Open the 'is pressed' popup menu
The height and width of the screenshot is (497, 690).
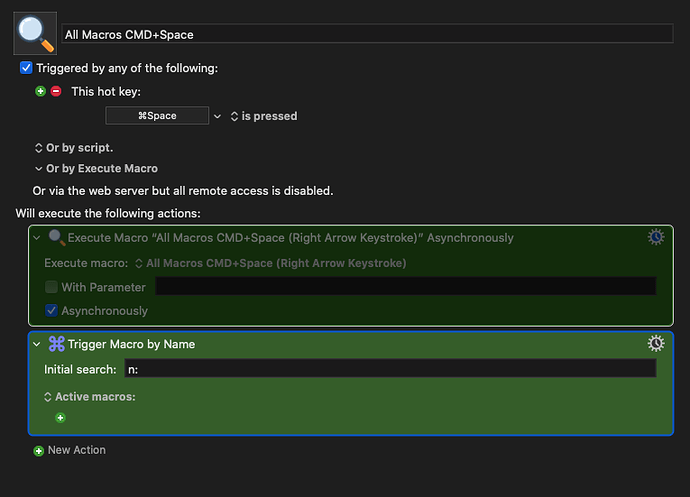[x=264, y=116]
